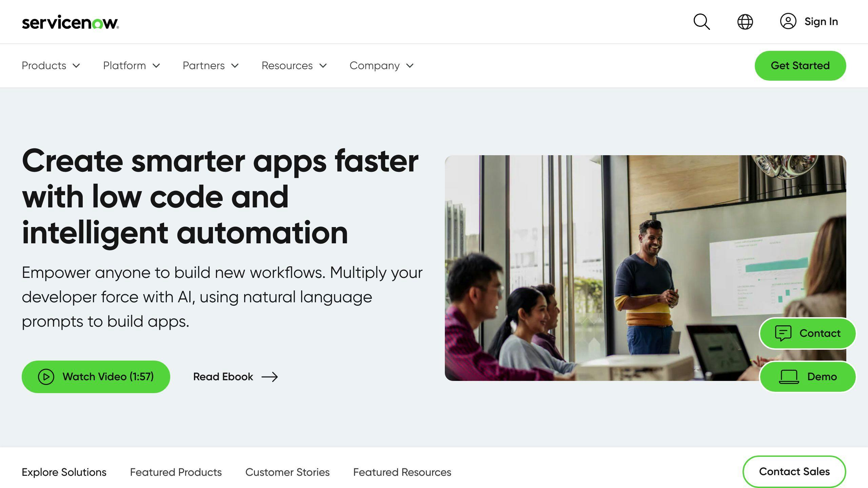Click the Read Ebook arrow icon

coord(270,376)
